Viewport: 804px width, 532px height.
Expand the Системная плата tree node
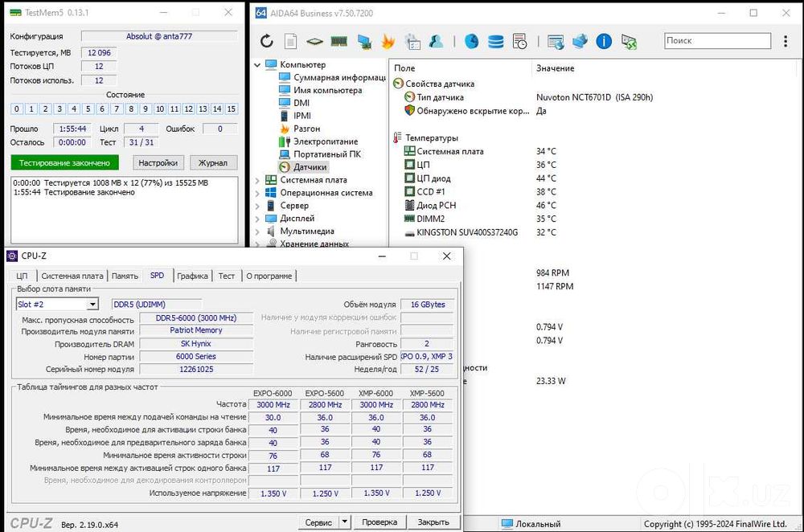pos(257,180)
